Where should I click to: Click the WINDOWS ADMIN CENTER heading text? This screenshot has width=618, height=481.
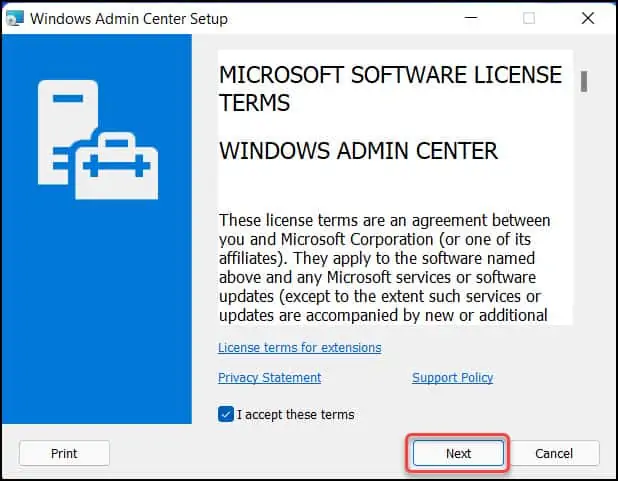point(358,151)
